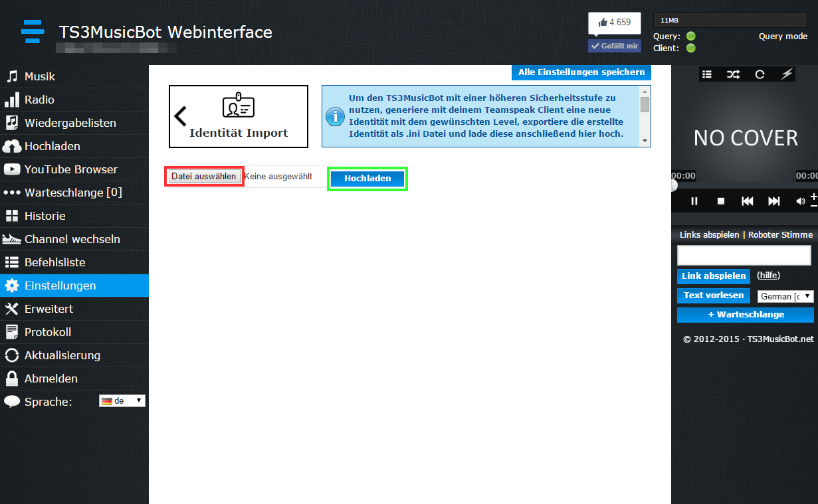The image size is (818, 504).
Task: Click the 11MB memory bar
Action: pyautogui.click(x=730, y=20)
